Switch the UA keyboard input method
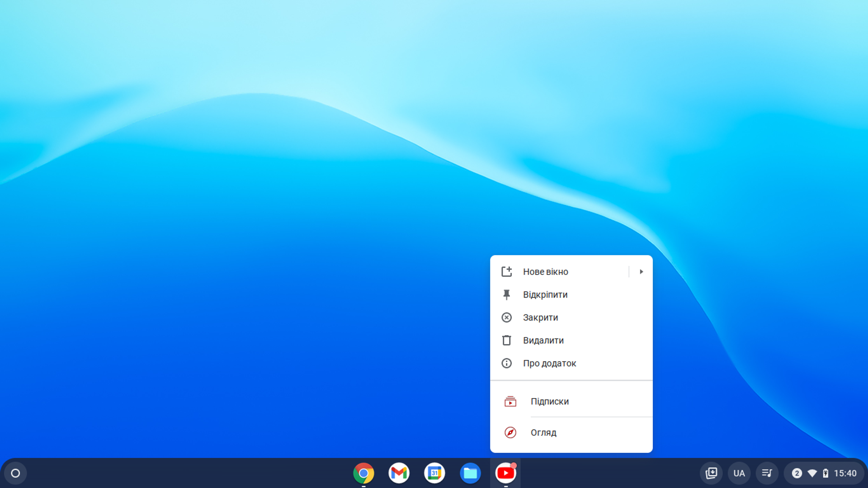868x488 pixels. (x=739, y=473)
